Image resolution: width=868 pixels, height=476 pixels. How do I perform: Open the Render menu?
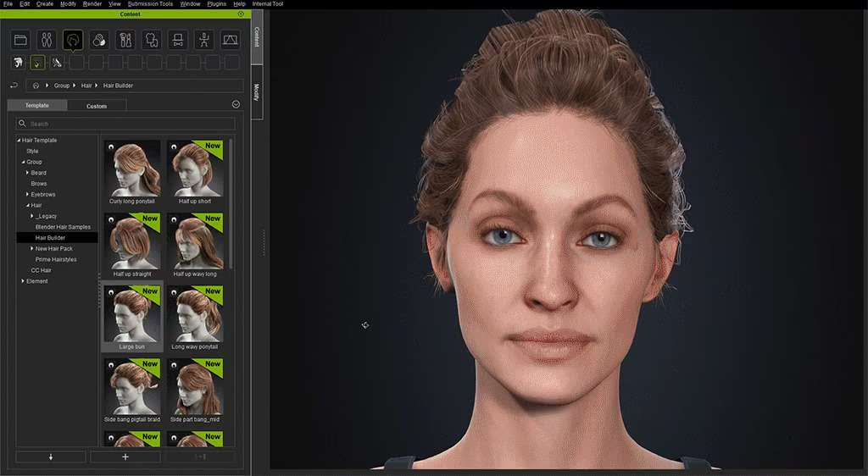click(92, 4)
